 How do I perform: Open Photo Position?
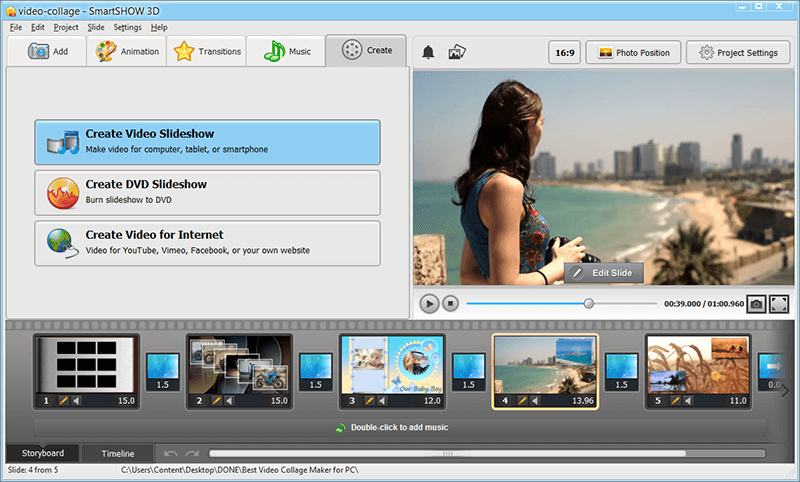(633, 53)
